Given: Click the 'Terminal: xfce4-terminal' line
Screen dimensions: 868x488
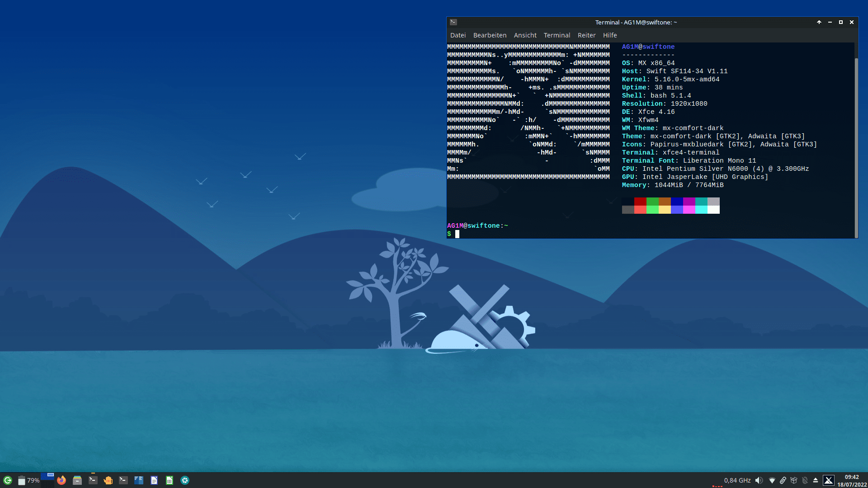Looking at the screenshot, I should pyautogui.click(x=670, y=153).
